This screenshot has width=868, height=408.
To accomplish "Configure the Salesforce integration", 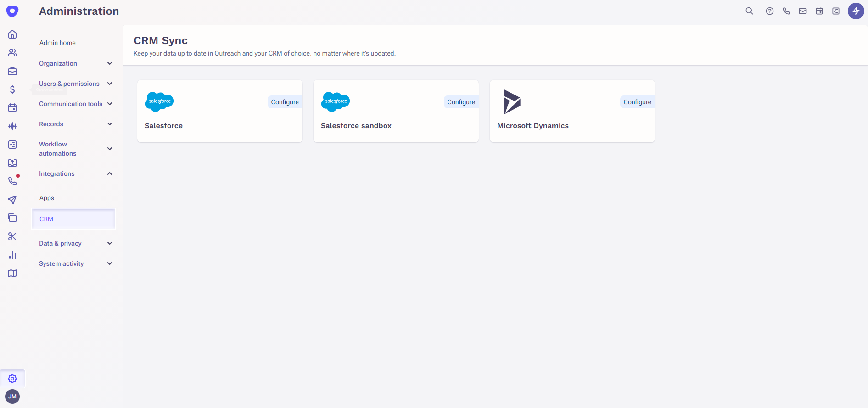I will pos(285,102).
